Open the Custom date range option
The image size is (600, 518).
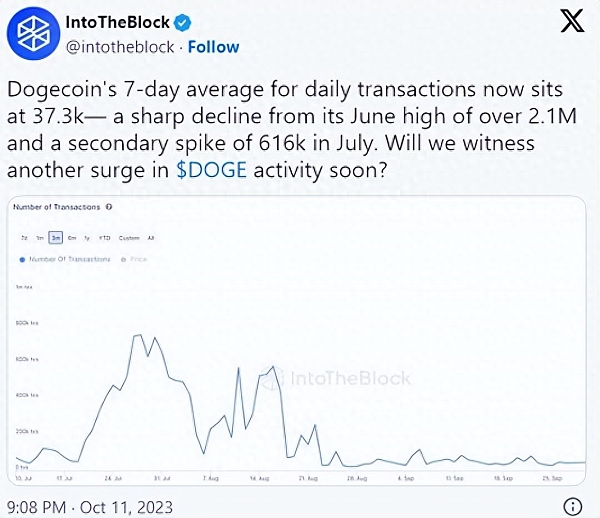[129, 237]
